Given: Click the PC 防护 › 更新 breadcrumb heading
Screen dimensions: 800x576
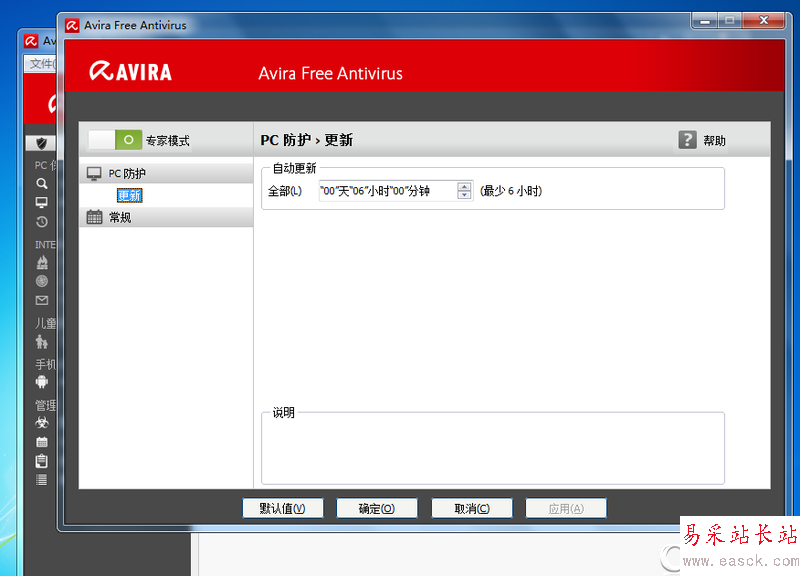Looking at the screenshot, I should pos(307,140).
